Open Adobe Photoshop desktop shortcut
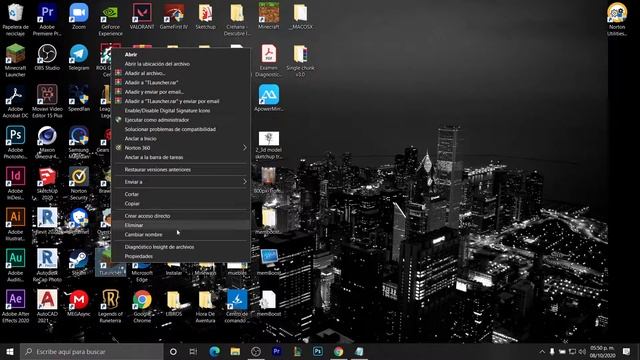Image resolution: width=640 pixels, height=360 pixels. [16, 142]
